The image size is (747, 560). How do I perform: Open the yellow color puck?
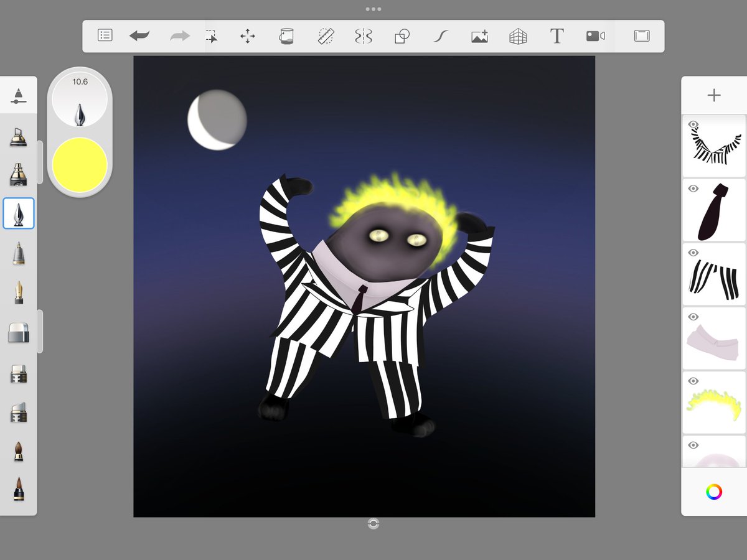80,165
